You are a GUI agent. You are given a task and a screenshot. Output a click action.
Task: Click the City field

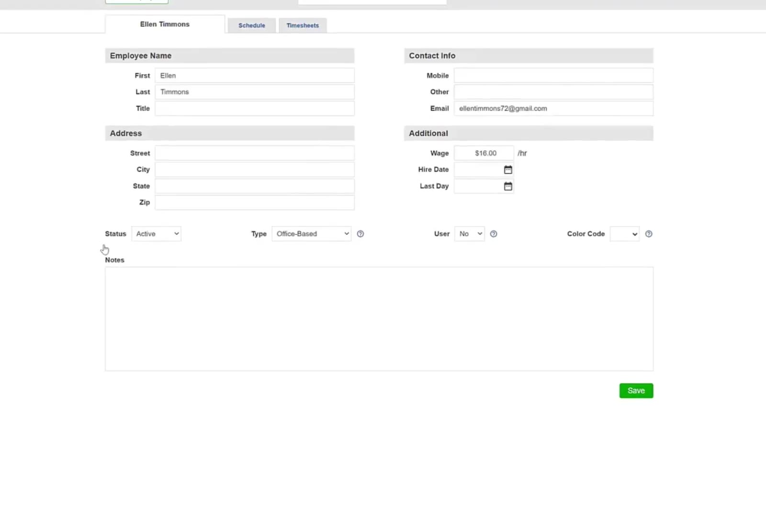255,169
